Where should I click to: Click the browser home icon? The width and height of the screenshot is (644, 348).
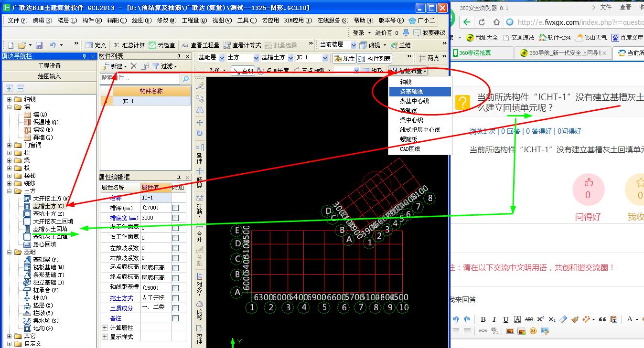(x=496, y=22)
